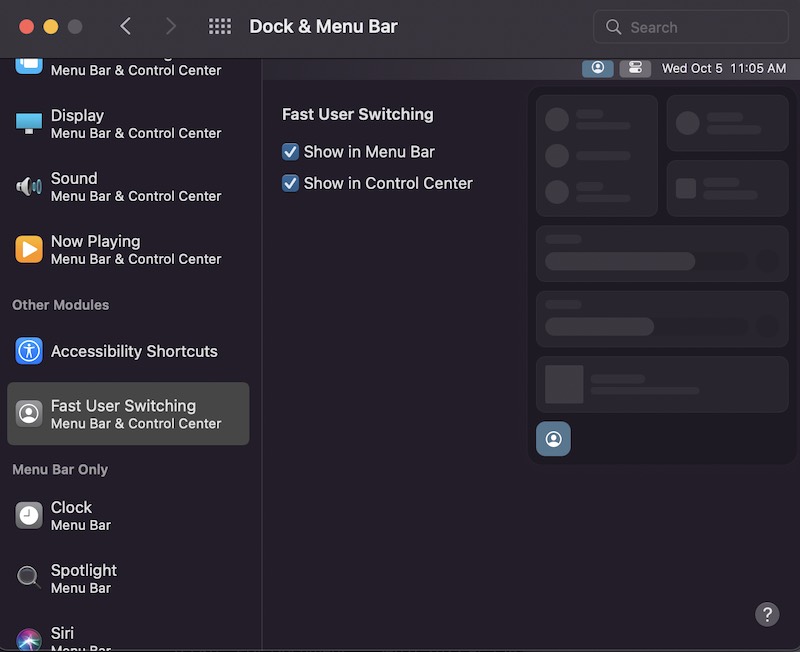
Task: Open the help question mark button
Action: click(x=767, y=614)
